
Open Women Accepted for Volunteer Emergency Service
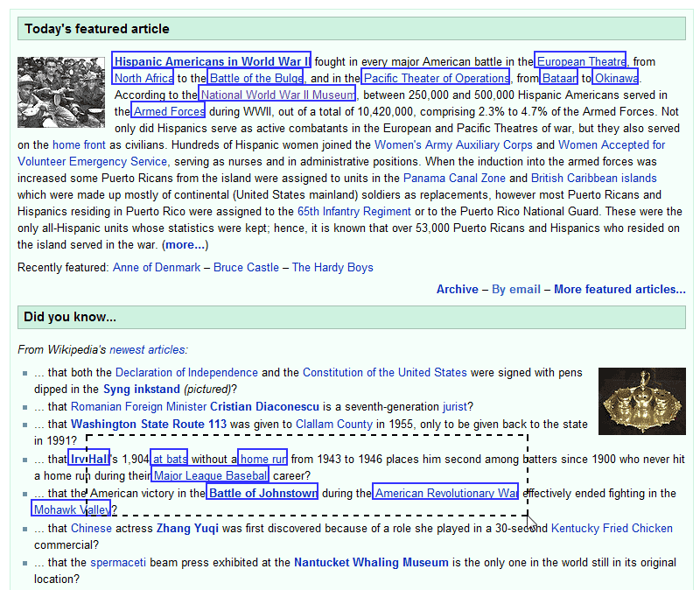[x=612, y=144]
